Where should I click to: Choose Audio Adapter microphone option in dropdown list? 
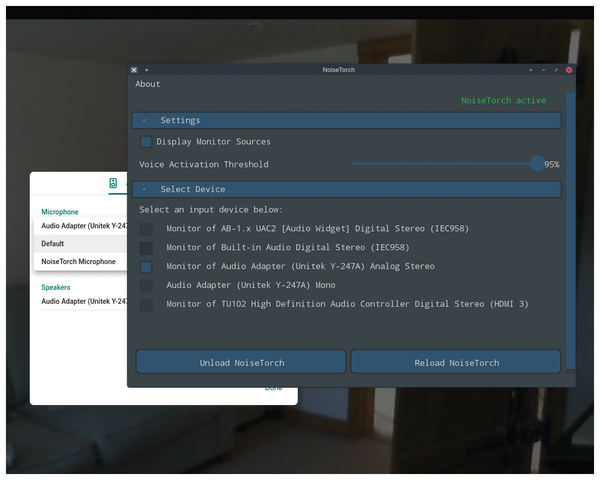click(x=80, y=226)
